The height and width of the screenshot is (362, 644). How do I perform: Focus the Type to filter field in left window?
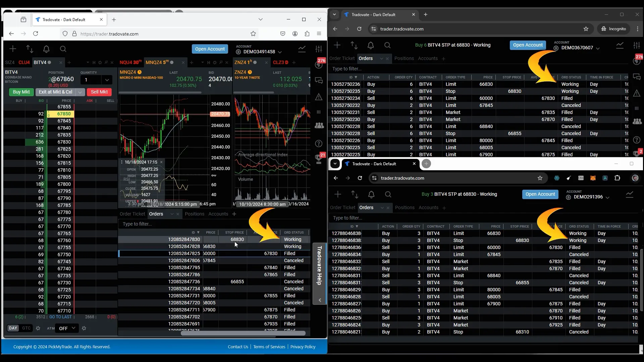(214, 224)
